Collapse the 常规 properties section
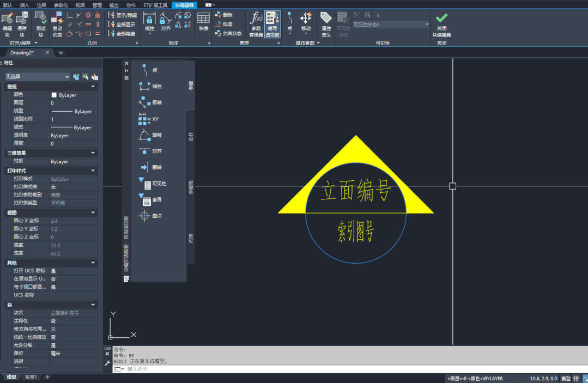This screenshot has width=588, height=383. click(93, 87)
